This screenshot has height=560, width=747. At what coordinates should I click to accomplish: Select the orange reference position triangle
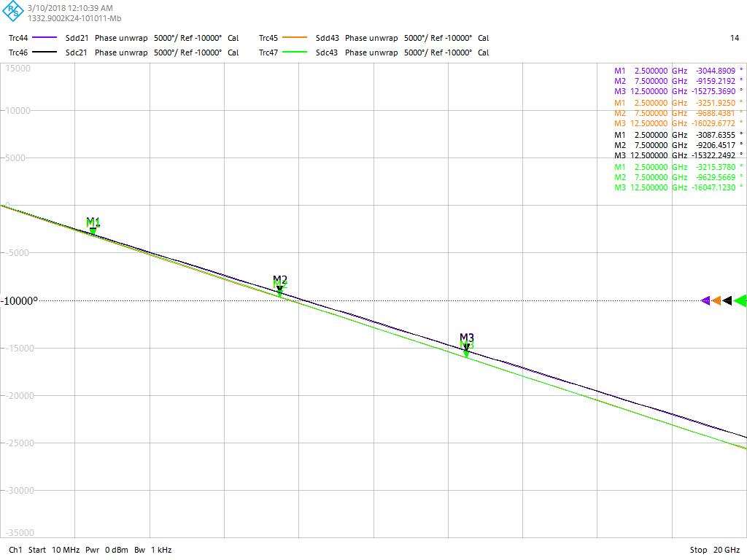[716, 300]
